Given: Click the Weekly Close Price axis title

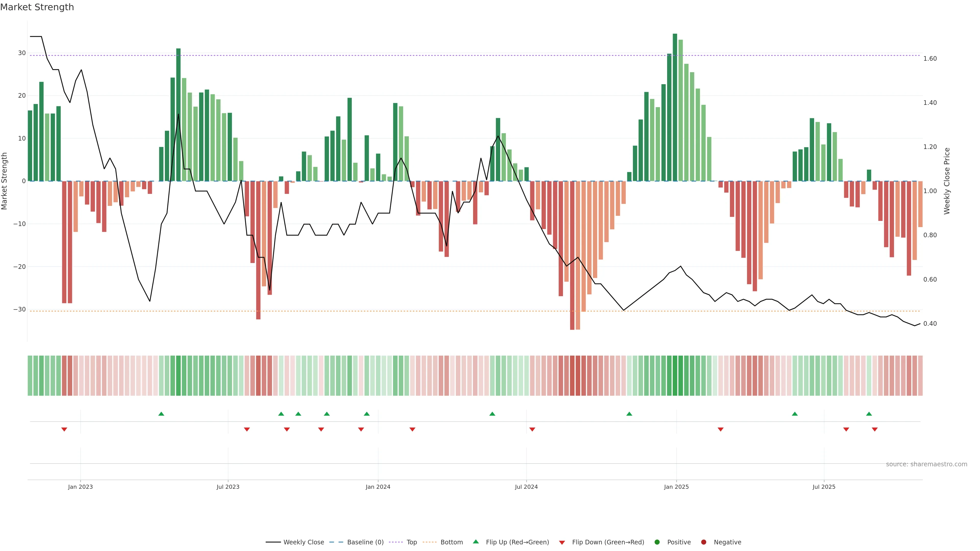Looking at the screenshot, I should point(947,181).
